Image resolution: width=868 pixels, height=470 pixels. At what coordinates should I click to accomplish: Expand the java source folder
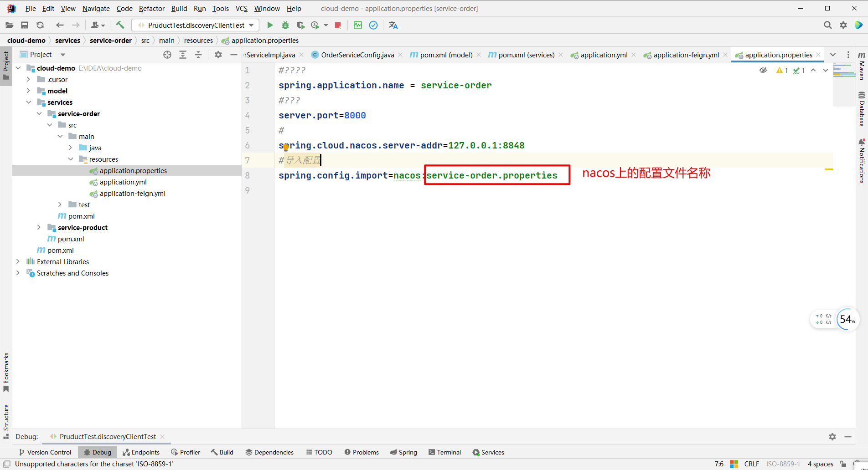click(x=71, y=148)
